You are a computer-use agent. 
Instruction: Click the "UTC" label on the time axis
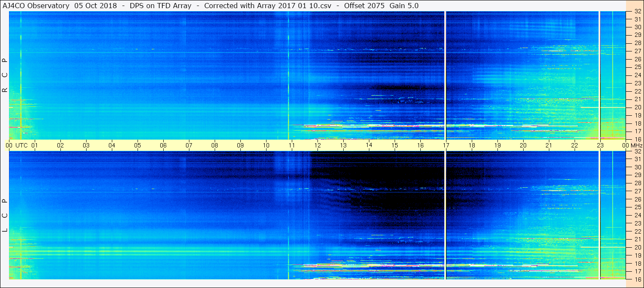tap(21, 145)
